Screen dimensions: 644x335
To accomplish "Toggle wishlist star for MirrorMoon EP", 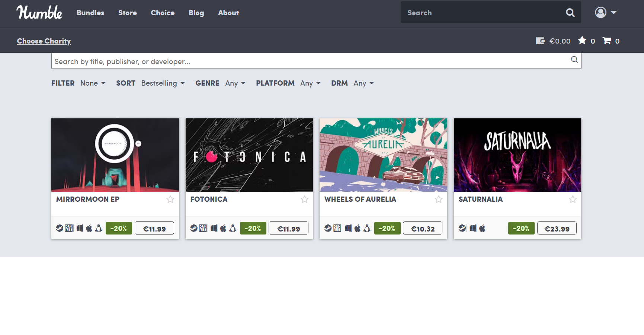I will 170,200.
